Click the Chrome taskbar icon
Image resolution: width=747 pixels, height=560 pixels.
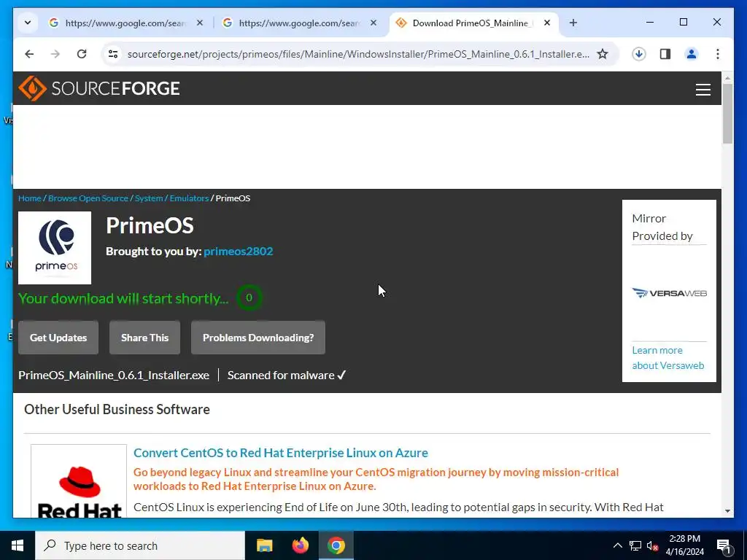point(336,545)
